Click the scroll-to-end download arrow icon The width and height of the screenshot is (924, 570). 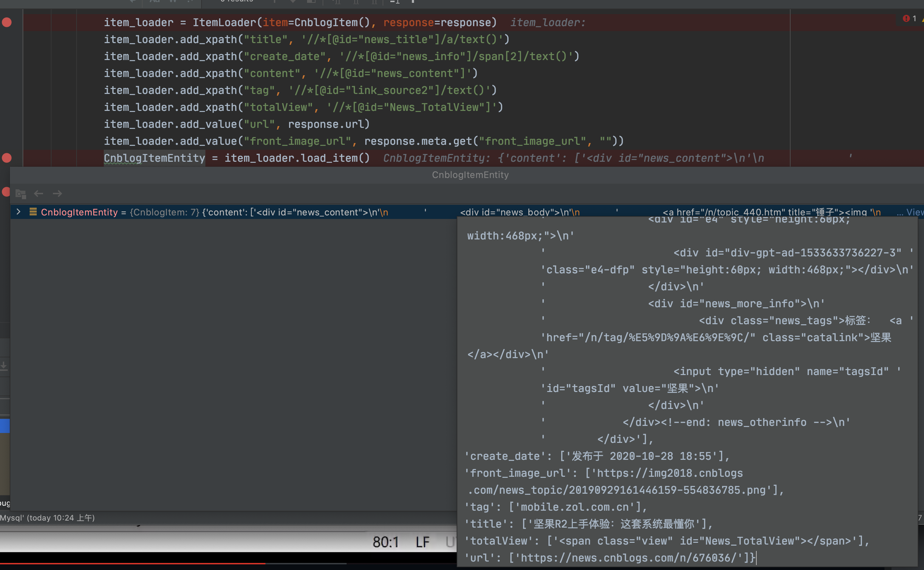coord(4,365)
